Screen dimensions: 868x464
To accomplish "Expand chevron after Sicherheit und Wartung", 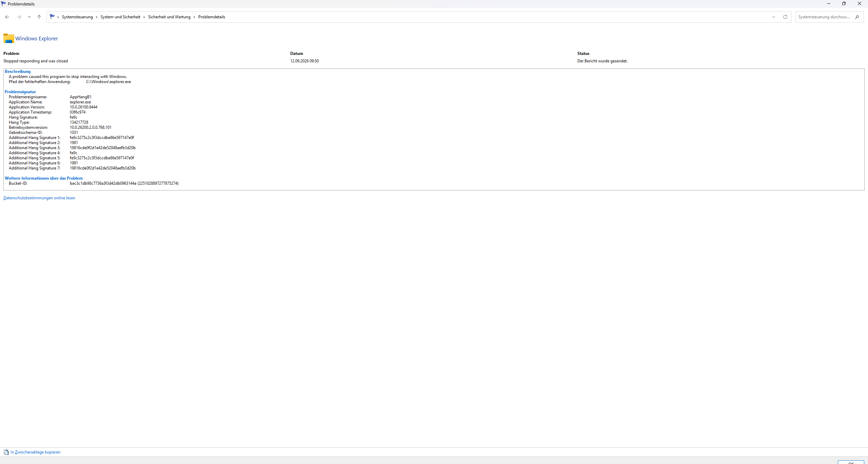I will click(194, 17).
